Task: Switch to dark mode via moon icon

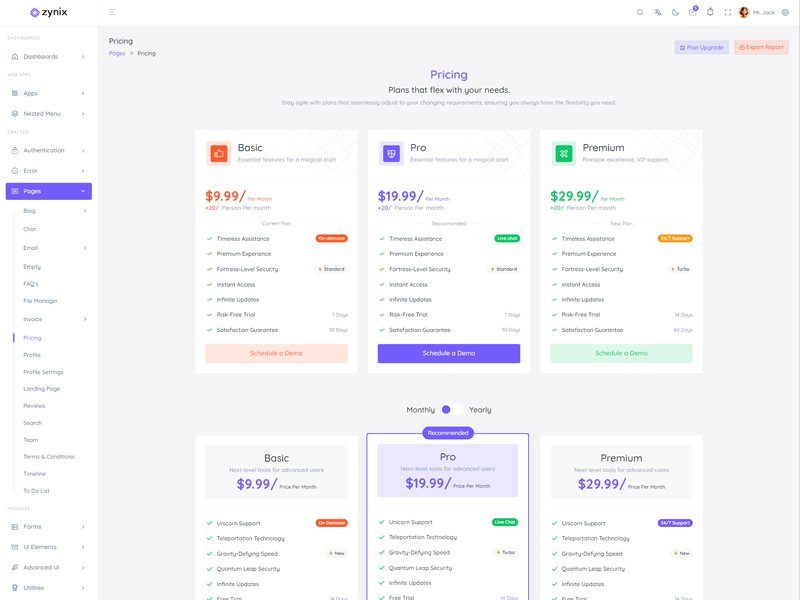Action: point(675,13)
